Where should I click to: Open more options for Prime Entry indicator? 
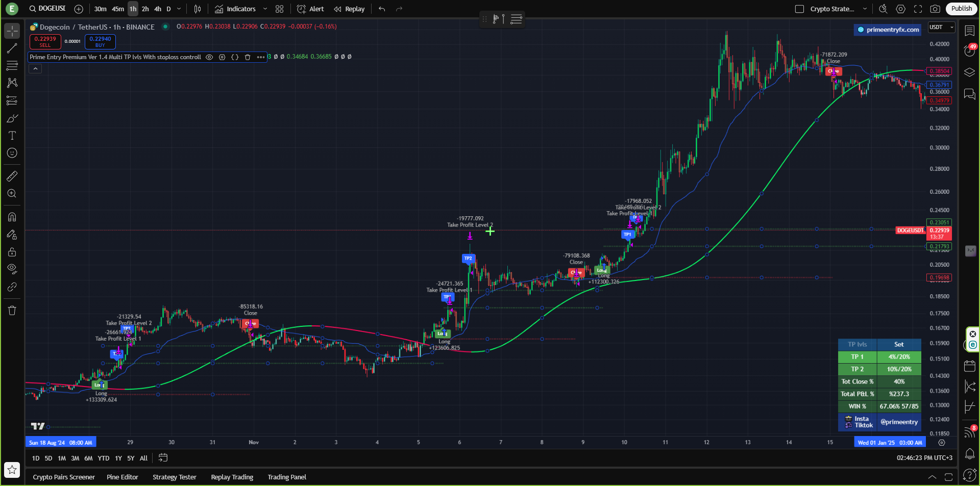(x=261, y=57)
